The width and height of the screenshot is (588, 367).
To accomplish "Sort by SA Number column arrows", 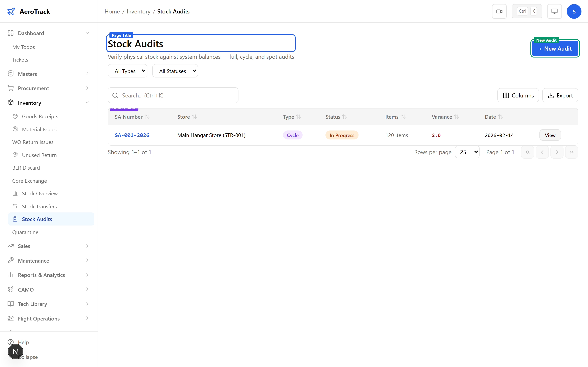I will point(147,117).
